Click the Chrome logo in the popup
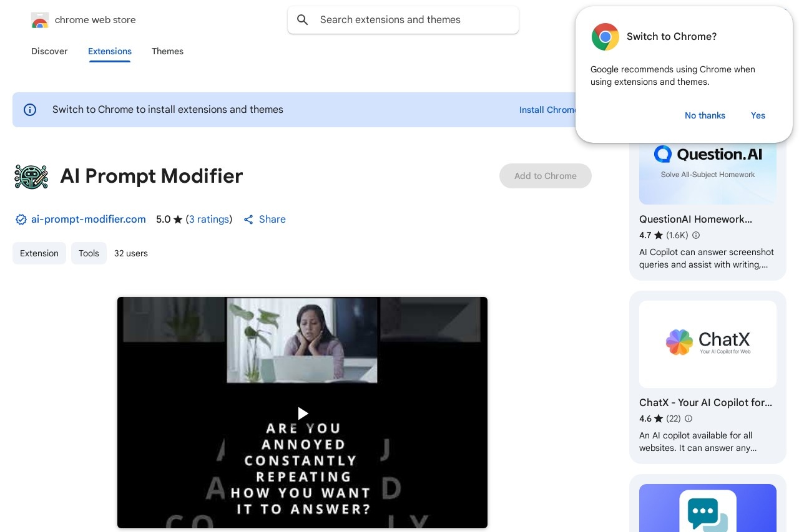The width and height of the screenshot is (799, 532). 605,37
